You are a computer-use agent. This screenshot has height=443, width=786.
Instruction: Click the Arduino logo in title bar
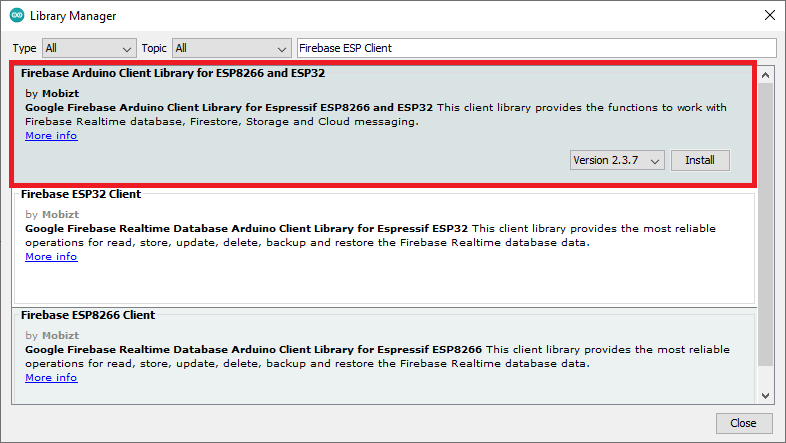coord(17,16)
